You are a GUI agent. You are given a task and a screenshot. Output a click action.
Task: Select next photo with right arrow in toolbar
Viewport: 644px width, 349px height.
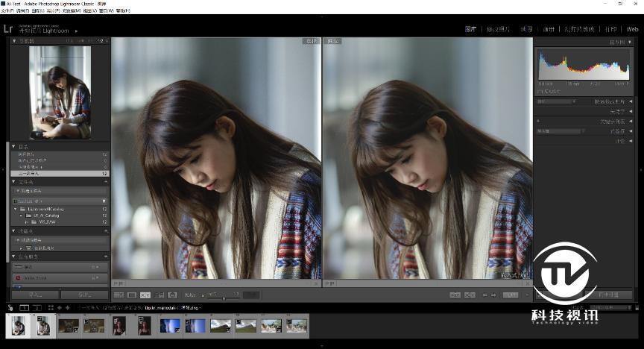[493, 295]
